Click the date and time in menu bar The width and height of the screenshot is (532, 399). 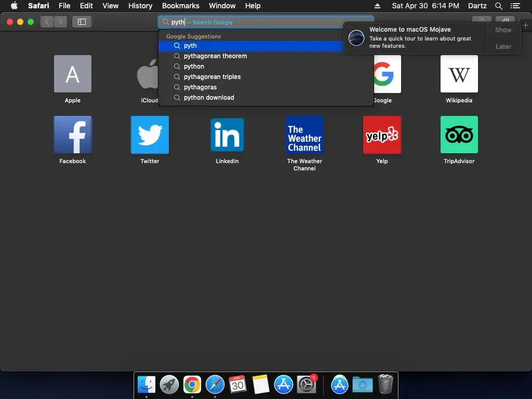(x=425, y=6)
